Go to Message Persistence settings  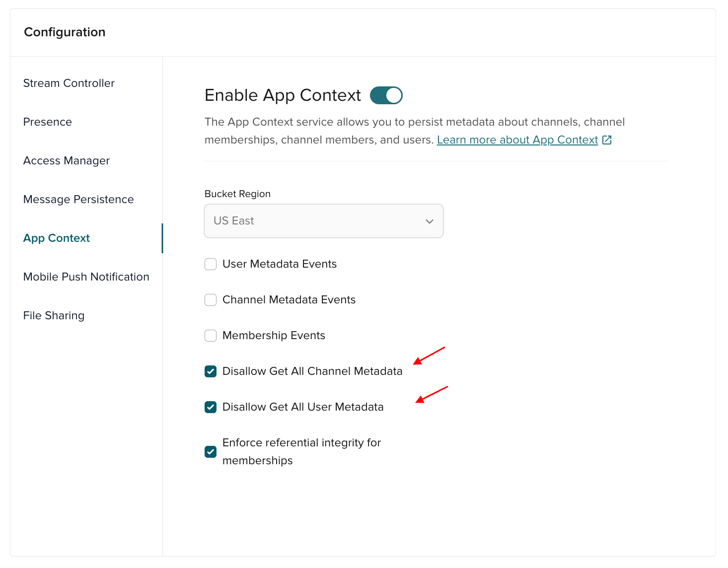click(78, 199)
